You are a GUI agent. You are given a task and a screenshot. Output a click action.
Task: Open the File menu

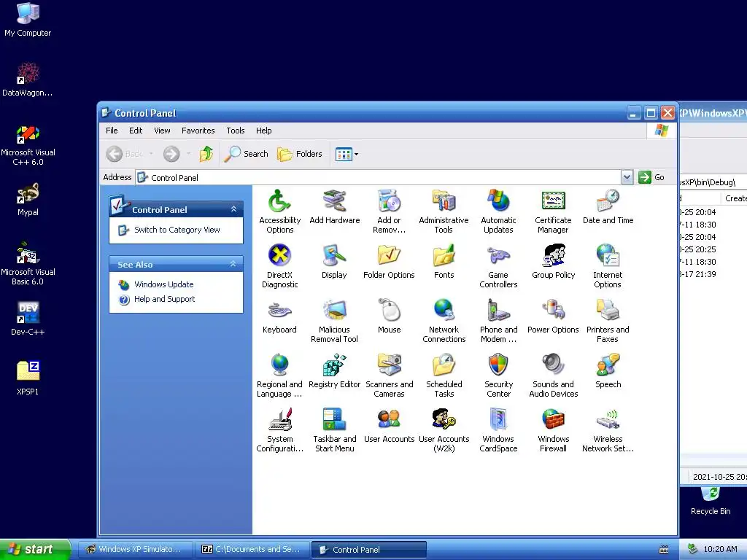tap(112, 131)
